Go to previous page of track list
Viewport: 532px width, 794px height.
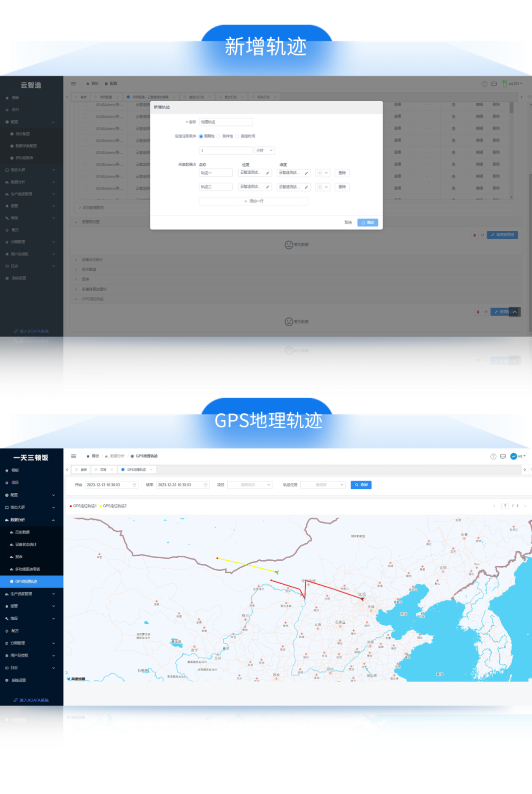coord(494,506)
